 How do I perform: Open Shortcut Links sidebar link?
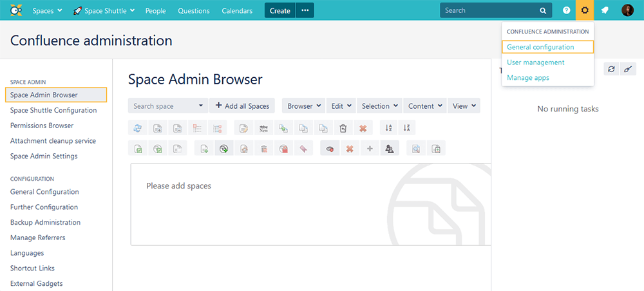coord(32,268)
